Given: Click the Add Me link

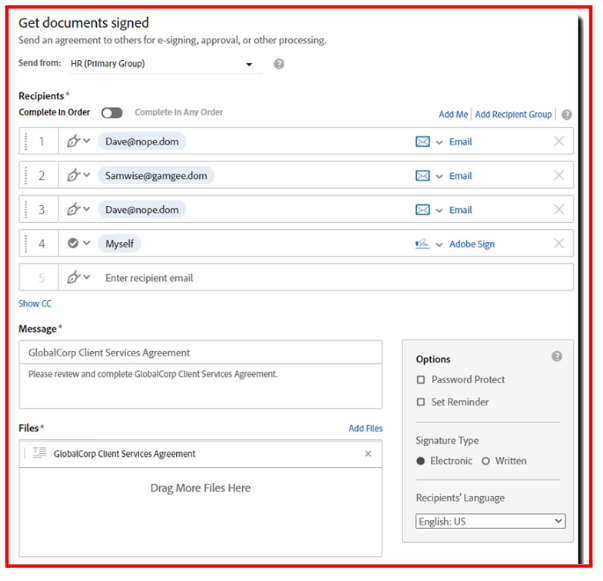Looking at the screenshot, I should (x=453, y=115).
